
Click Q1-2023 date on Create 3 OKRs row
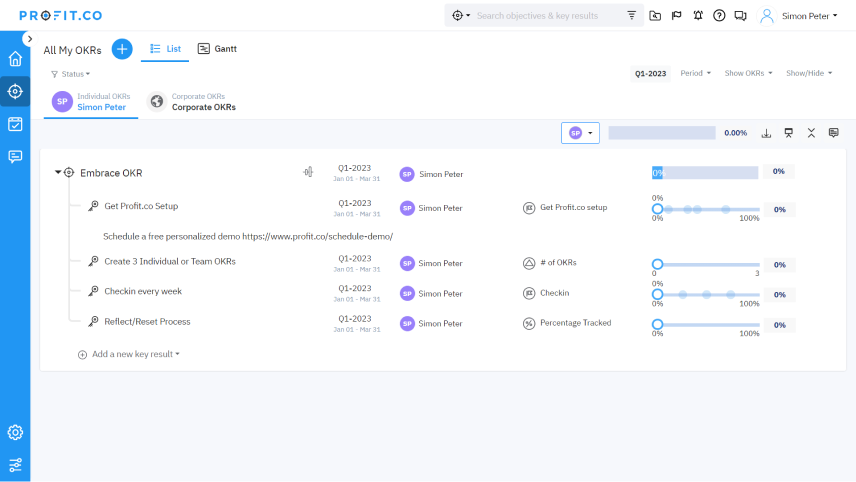point(354,259)
